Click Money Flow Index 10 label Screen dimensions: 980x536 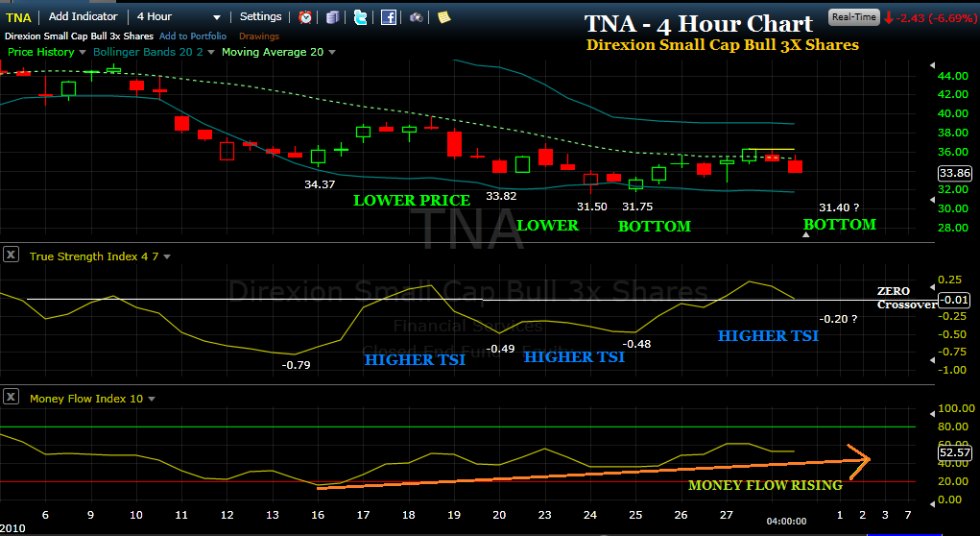(x=86, y=399)
